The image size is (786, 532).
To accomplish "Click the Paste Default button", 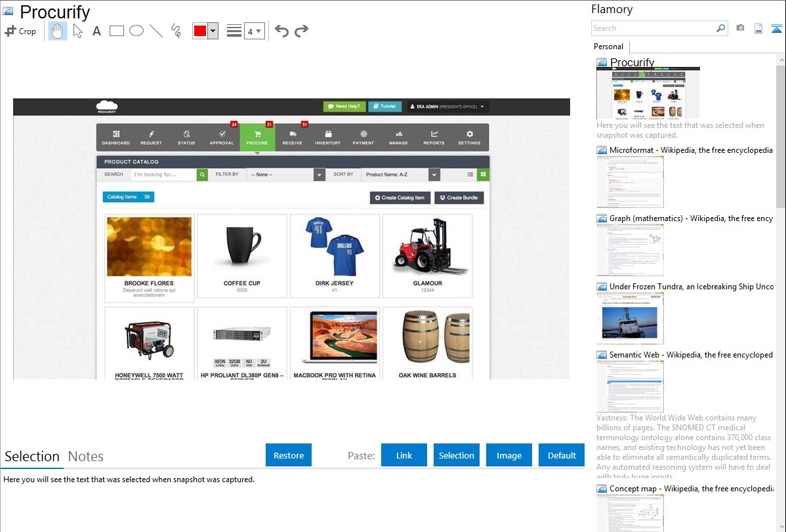I will click(x=562, y=455).
